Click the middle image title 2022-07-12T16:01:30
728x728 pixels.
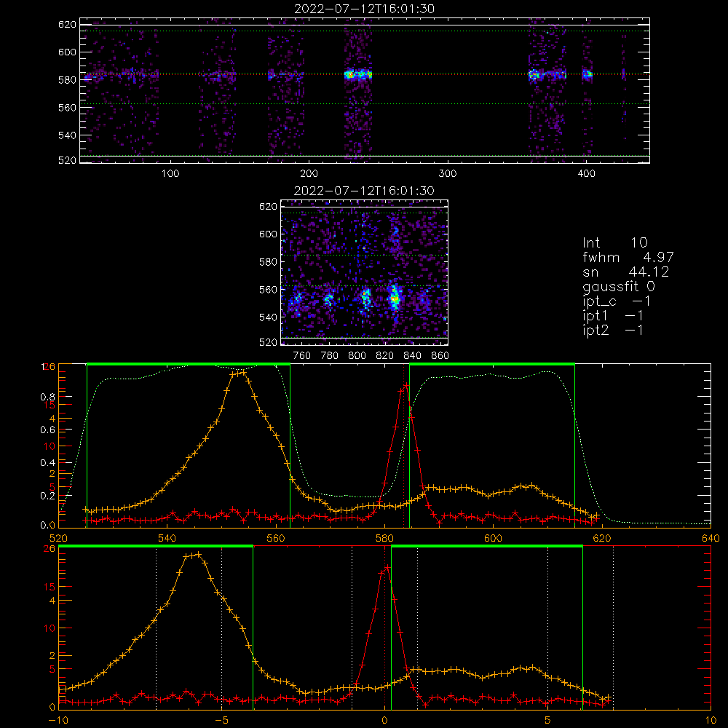(x=364, y=191)
